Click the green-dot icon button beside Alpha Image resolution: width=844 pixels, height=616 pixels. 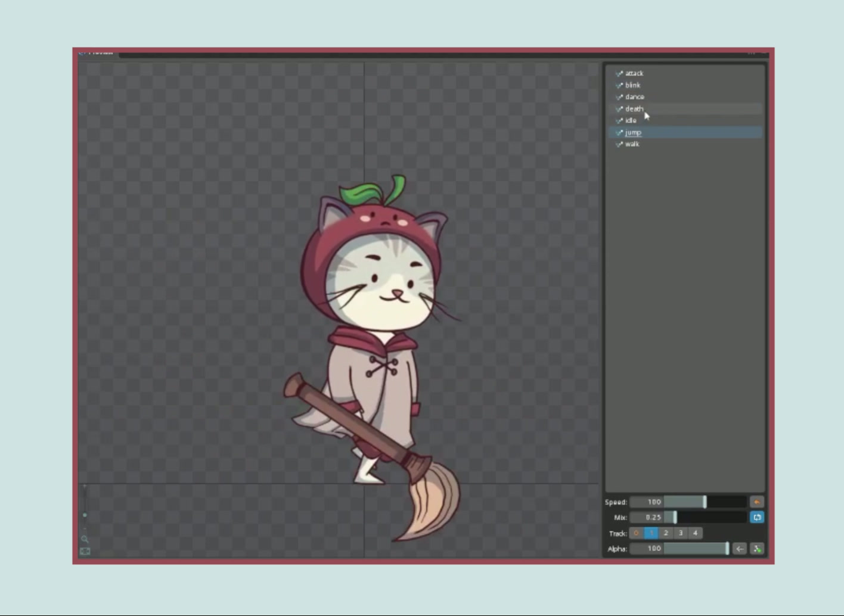757,549
